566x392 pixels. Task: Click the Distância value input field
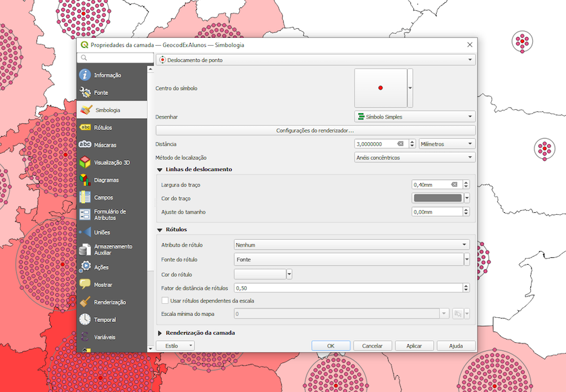click(375, 144)
